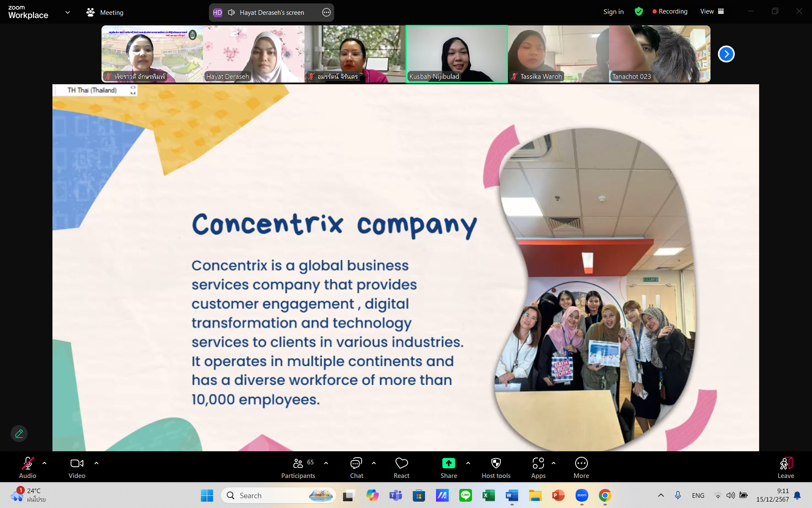Open the More options menu
This screenshot has height=508, width=812.
coord(582,468)
